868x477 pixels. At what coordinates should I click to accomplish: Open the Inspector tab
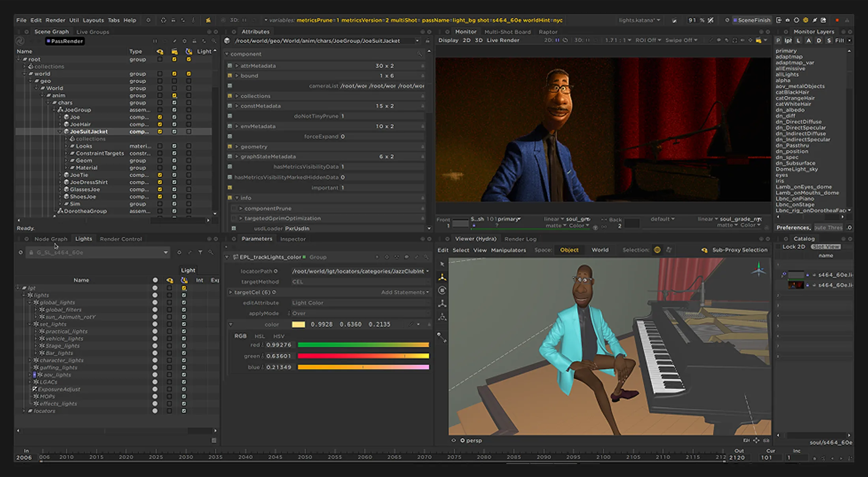click(293, 239)
